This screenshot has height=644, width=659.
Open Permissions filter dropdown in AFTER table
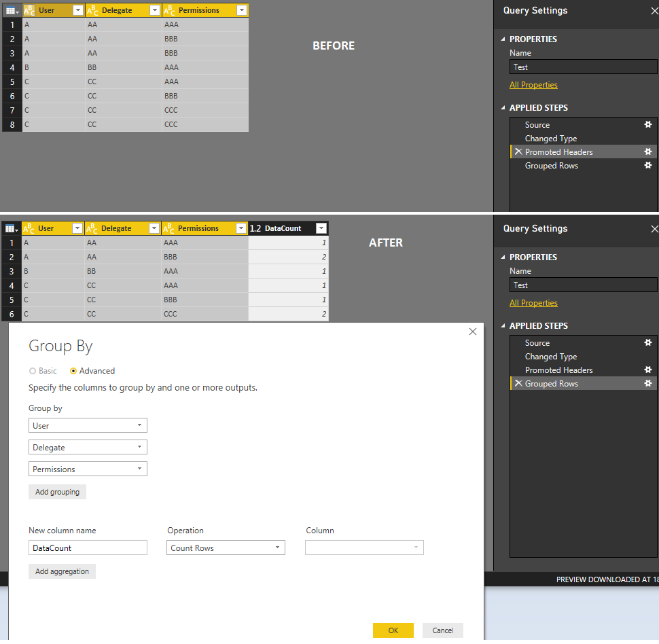tap(241, 228)
